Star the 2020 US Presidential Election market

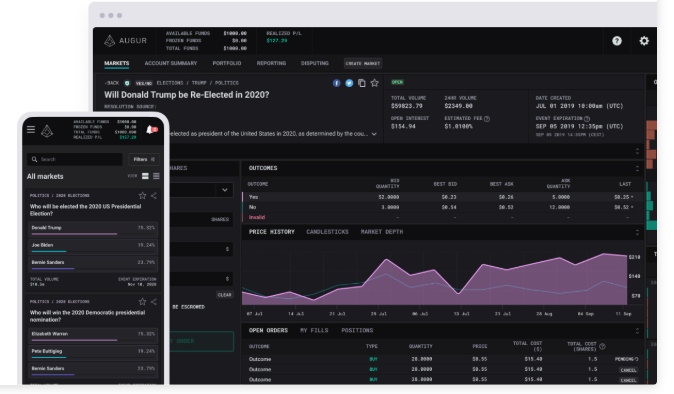(x=142, y=195)
